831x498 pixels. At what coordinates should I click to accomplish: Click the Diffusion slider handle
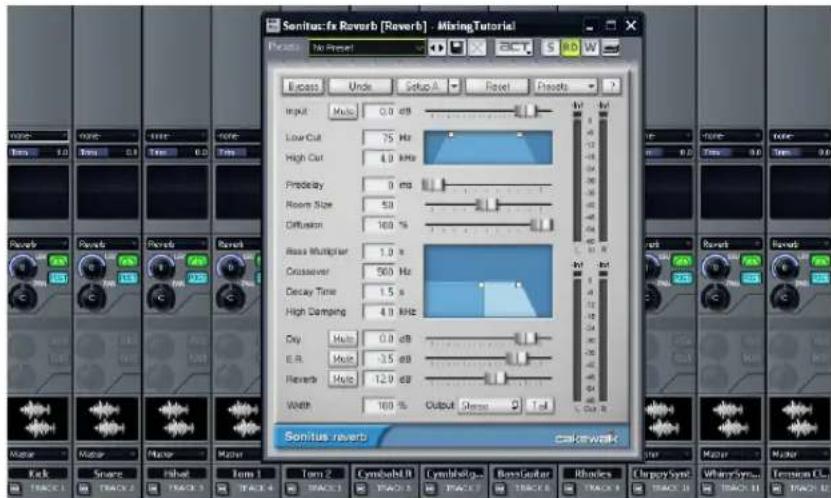click(x=542, y=225)
